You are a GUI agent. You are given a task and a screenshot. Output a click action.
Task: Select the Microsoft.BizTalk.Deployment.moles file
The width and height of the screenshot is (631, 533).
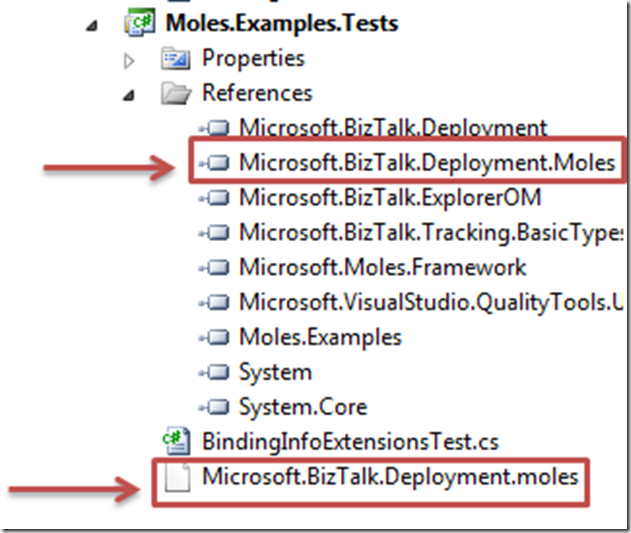point(390,477)
